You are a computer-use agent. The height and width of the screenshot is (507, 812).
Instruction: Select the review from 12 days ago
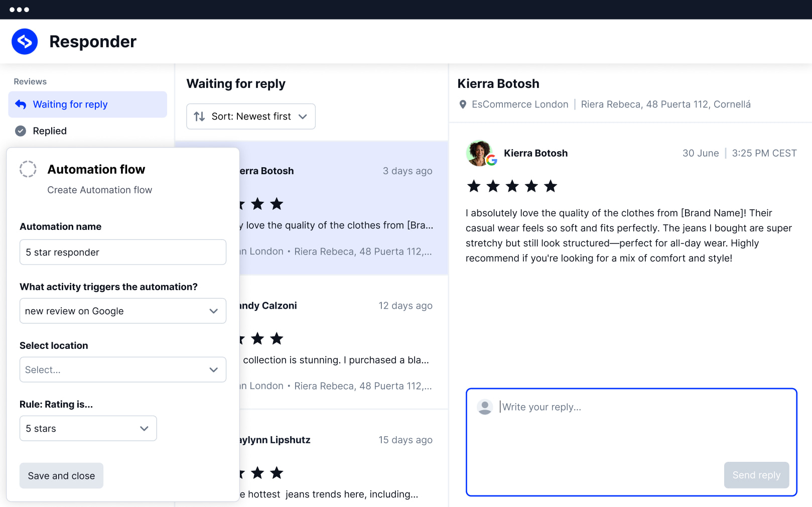(x=341, y=341)
